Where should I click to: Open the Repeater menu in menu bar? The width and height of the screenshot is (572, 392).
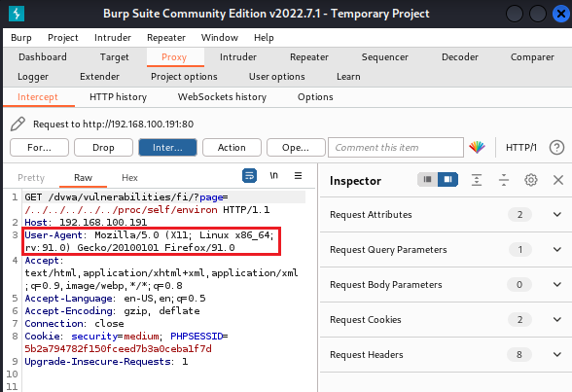click(166, 38)
